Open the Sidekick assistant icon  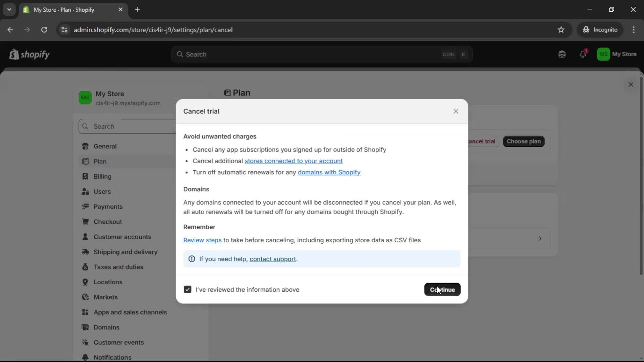(x=562, y=54)
